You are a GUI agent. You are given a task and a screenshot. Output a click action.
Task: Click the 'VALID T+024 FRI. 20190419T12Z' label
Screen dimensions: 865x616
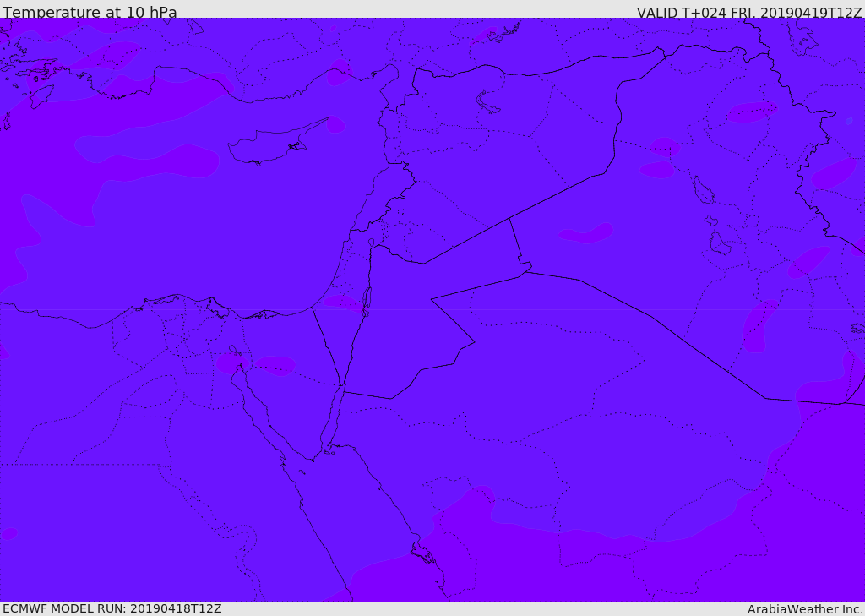click(x=749, y=13)
